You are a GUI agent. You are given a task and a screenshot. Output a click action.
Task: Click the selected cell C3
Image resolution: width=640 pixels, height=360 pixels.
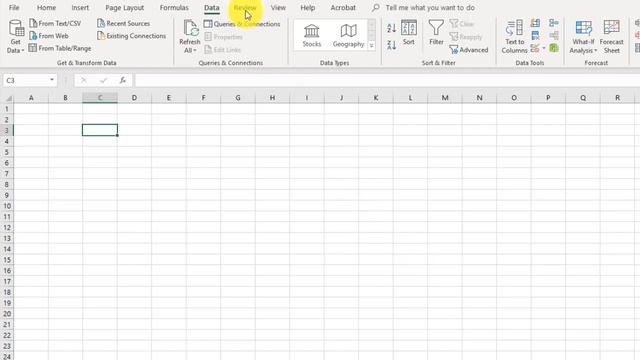point(100,130)
